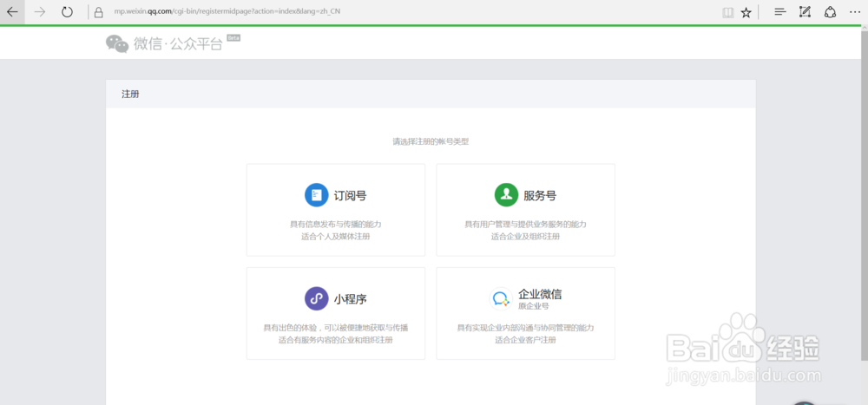Open reading view book icon
The image size is (868, 405).
[728, 12]
